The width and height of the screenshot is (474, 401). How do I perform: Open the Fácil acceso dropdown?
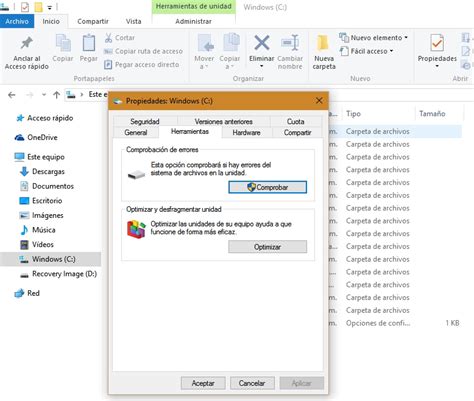point(366,51)
